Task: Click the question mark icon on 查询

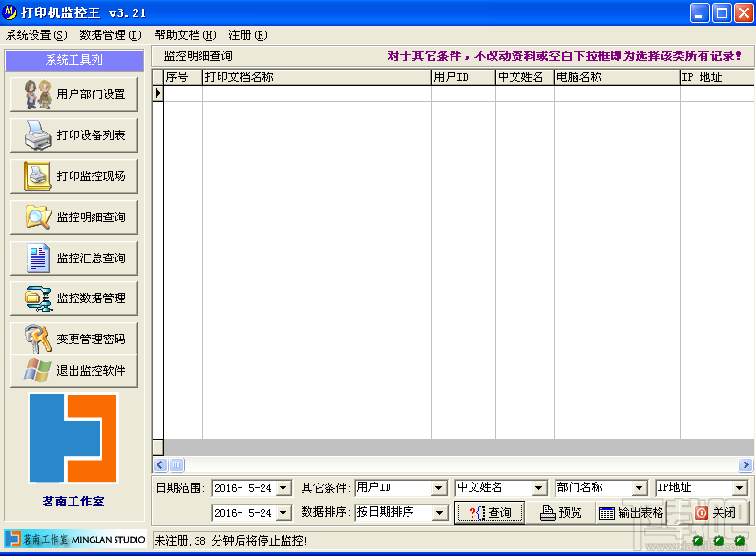Action: click(x=476, y=513)
